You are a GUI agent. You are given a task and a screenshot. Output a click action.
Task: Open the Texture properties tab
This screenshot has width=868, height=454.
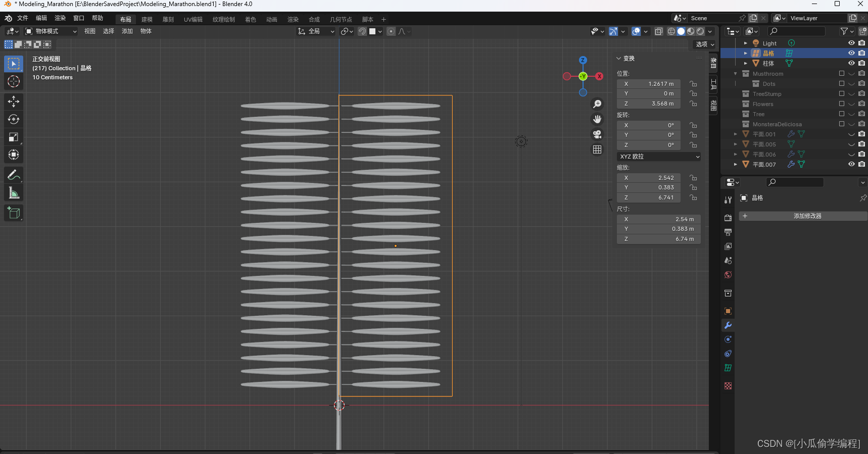point(728,386)
